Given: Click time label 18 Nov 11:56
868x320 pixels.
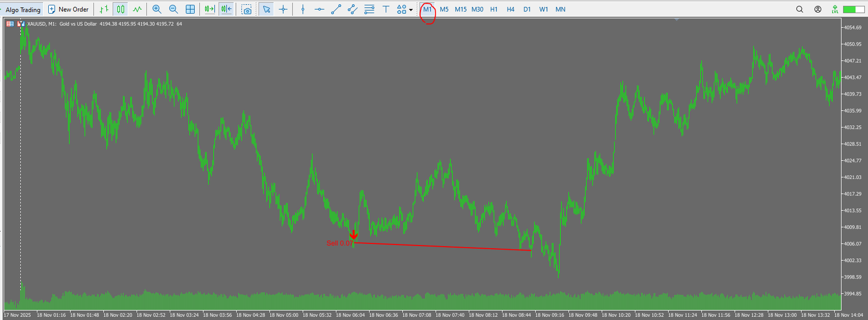Looking at the screenshot, I should [x=716, y=315].
